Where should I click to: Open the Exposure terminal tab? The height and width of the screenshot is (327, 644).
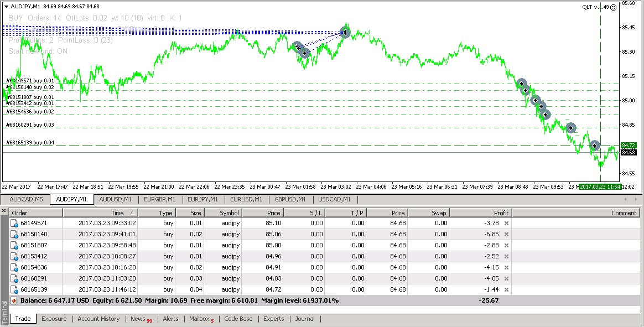(54, 319)
